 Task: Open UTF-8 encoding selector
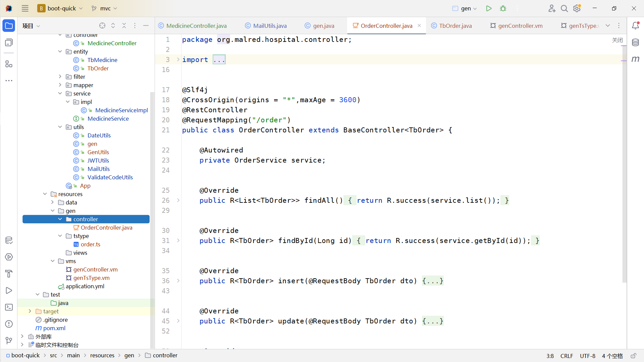(x=588, y=356)
